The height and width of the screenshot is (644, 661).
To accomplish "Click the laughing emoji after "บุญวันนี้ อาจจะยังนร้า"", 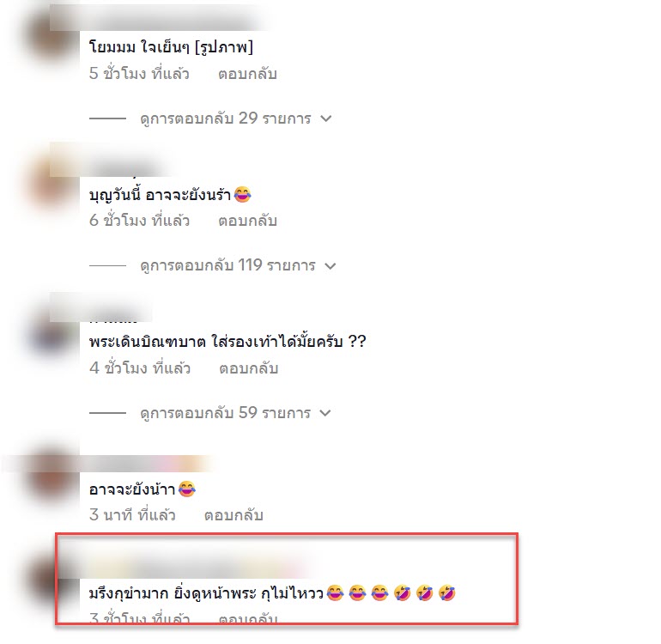I will [242, 194].
